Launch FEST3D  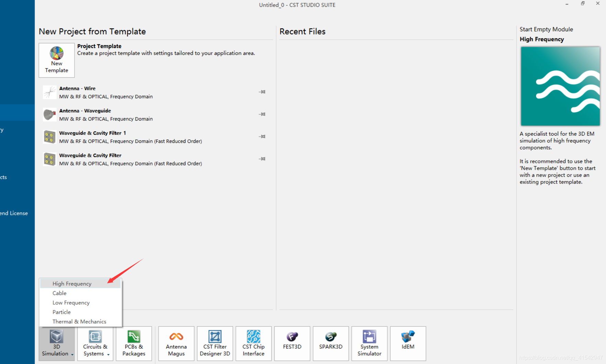point(292,343)
